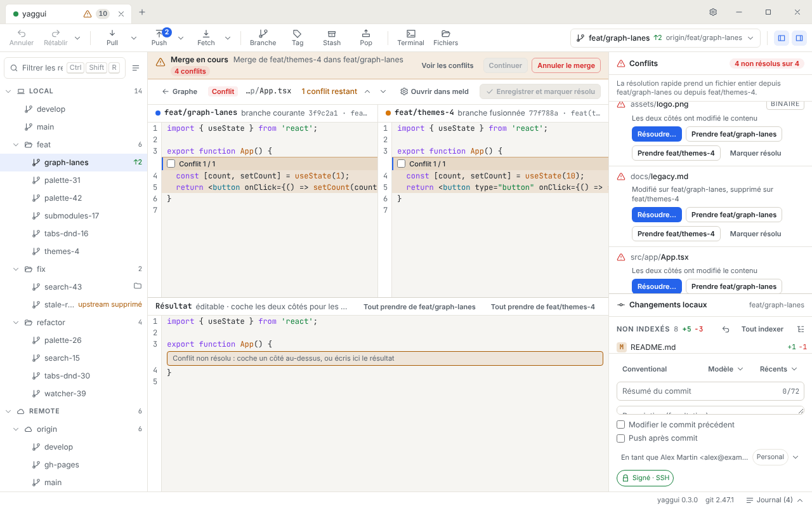Collapse the LOCAL branches section
Image resolution: width=812 pixels, height=508 pixels.
coord(9,91)
